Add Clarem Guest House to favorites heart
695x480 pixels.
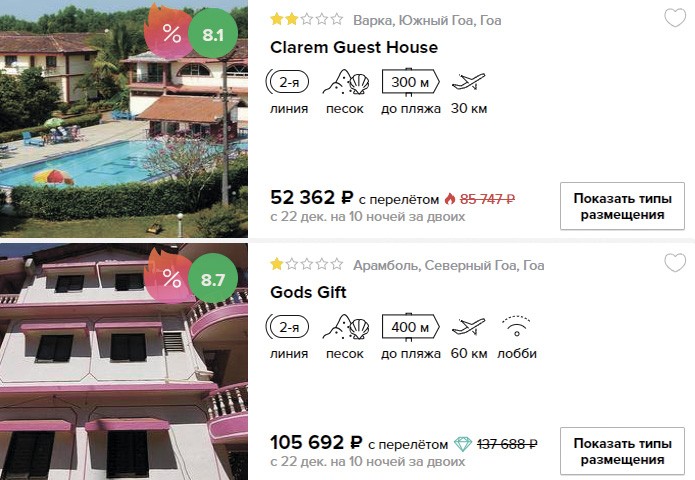tap(675, 19)
